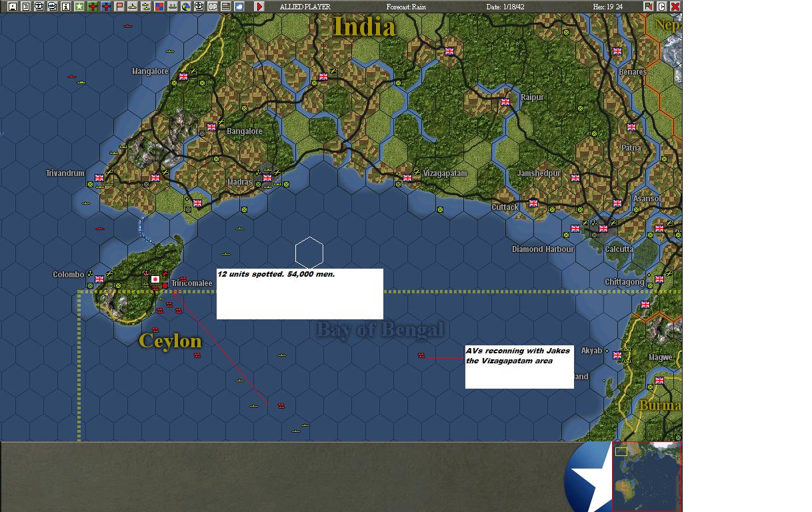Click the cloud weather icon in toolbar
This screenshot has height=512, width=812.
coord(239,7)
